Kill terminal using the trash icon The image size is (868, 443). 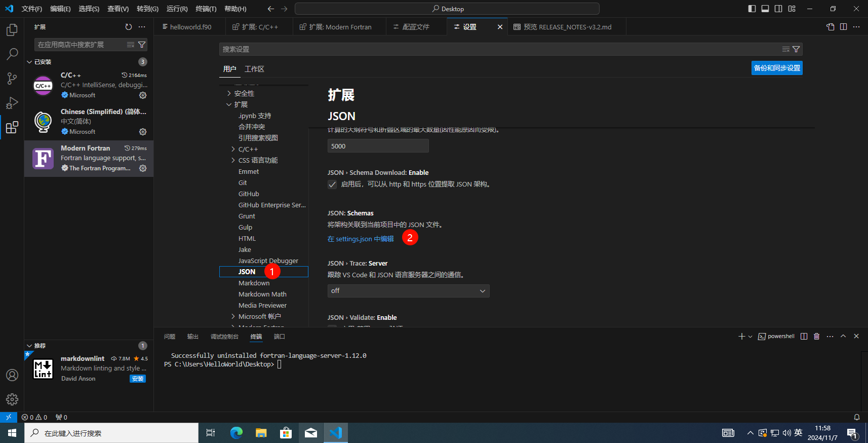click(x=816, y=337)
